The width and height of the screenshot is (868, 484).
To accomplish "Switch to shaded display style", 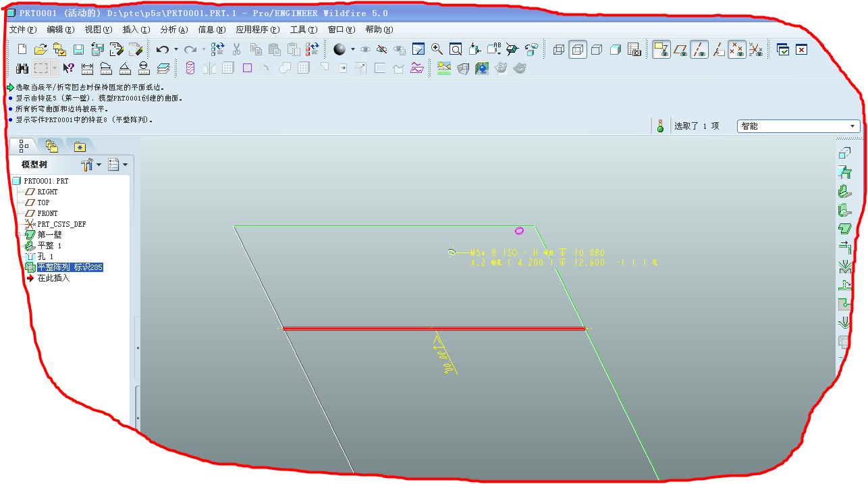I will click(616, 49).
